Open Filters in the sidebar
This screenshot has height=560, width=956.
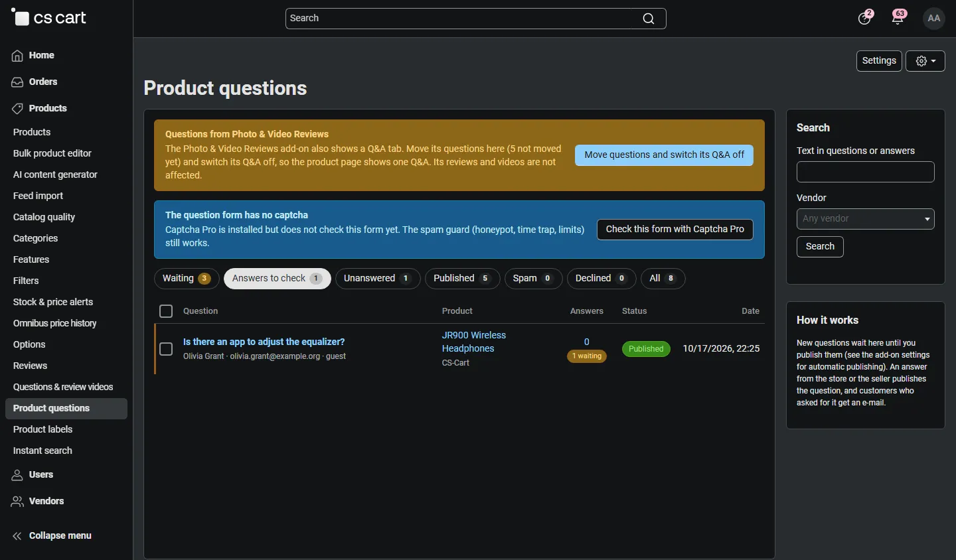(26, 281)
